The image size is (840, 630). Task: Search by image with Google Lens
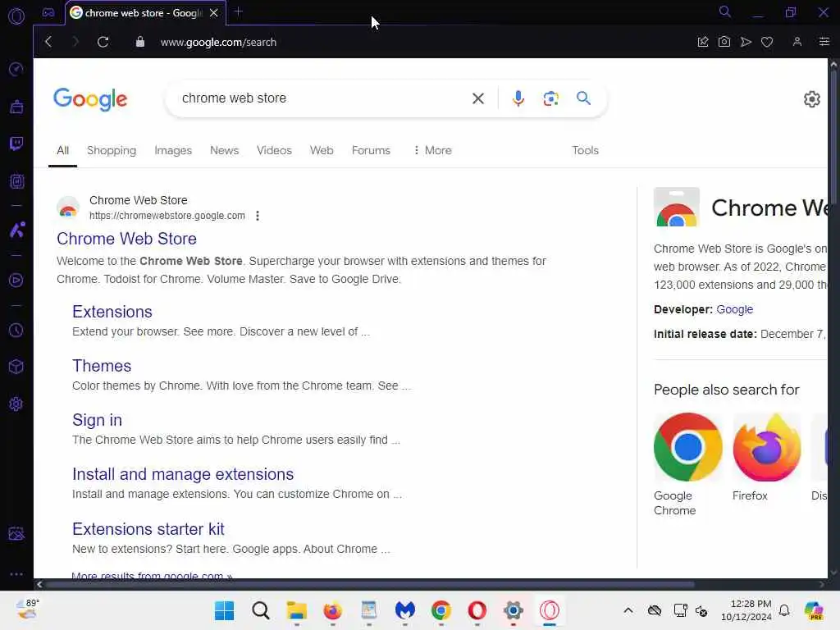550,98
